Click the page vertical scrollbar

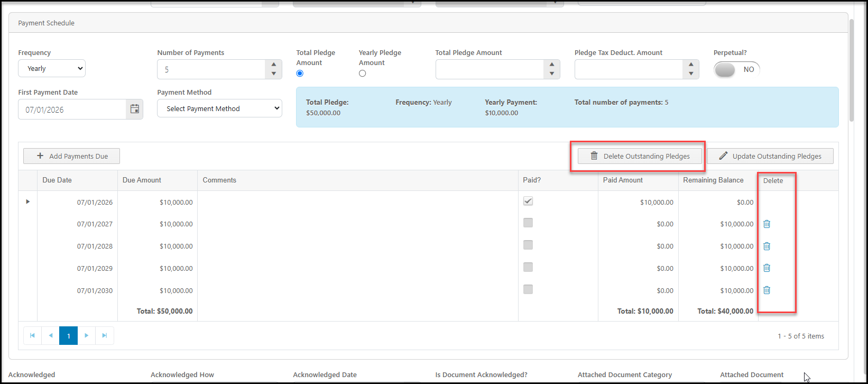click(852, 70)
